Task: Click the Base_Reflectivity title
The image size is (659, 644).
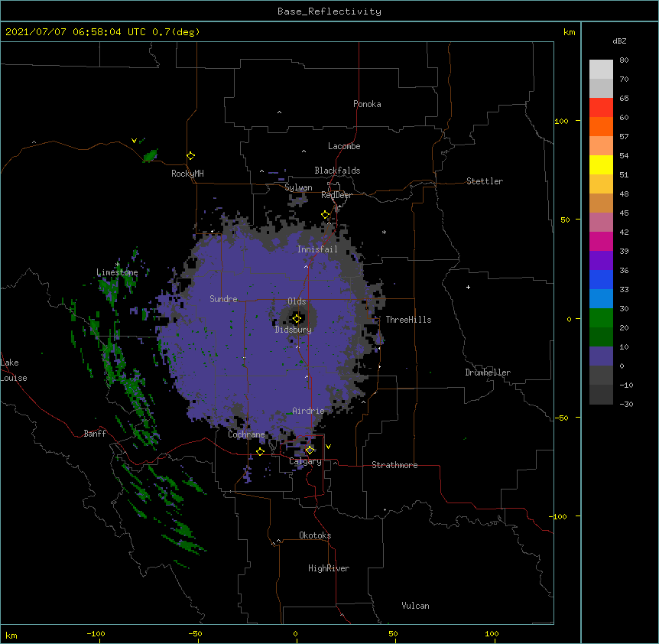Action: [329, 11]
